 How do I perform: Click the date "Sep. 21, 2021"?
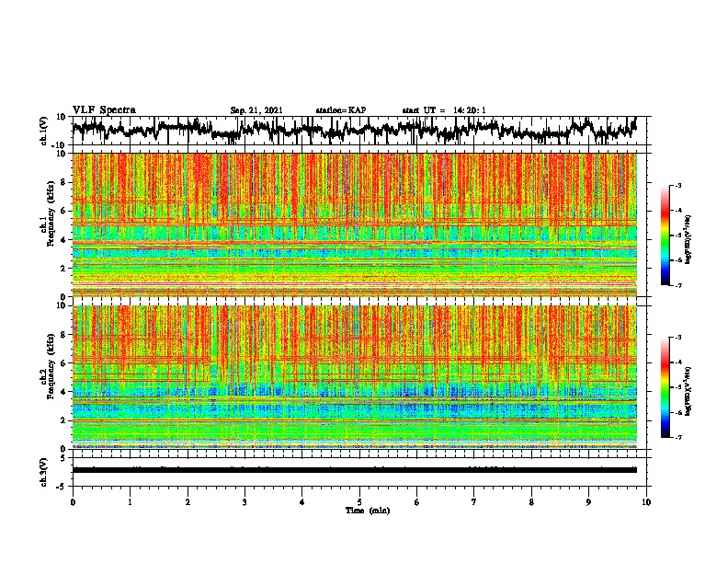tap(256, 110)
